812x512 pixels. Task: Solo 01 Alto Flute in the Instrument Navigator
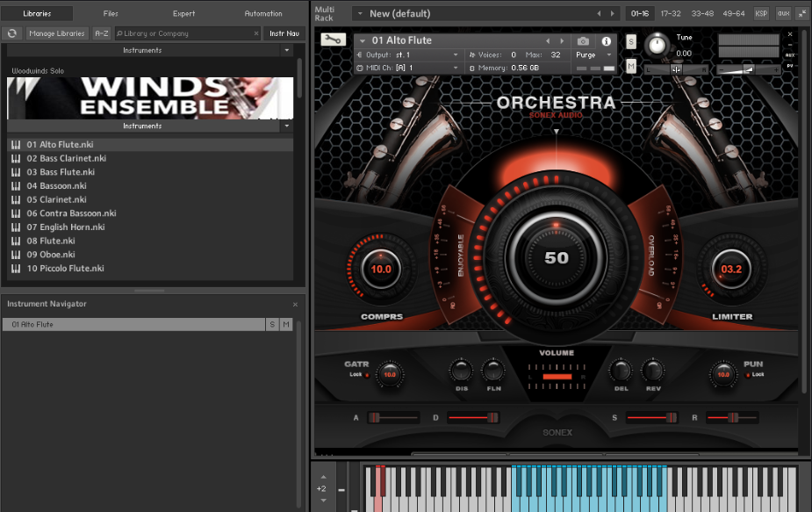pos(272,324)
